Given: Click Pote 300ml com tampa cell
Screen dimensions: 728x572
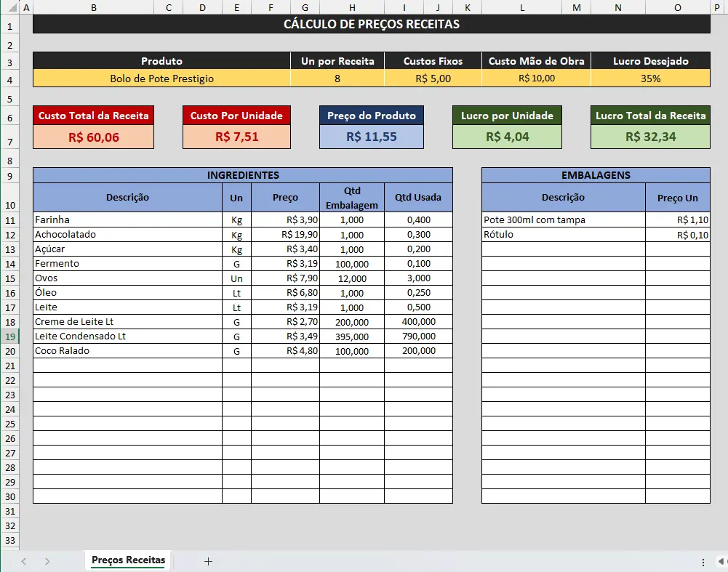Looking at the screenshot, I should 563,220.
